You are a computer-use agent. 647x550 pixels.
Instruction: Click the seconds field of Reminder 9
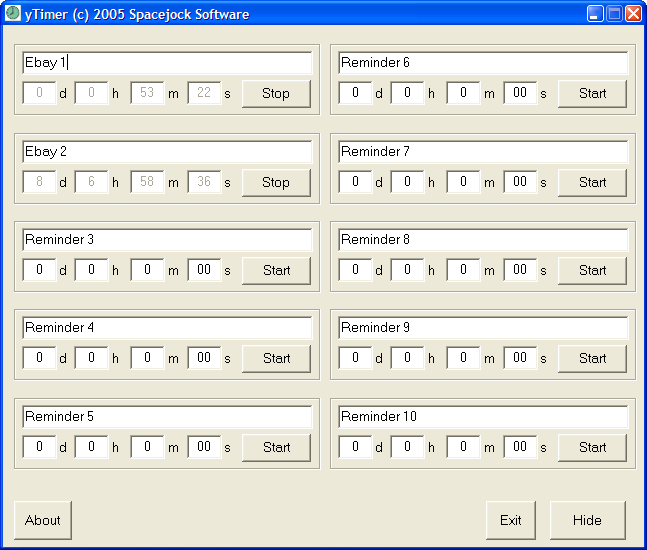coord(520,358)
